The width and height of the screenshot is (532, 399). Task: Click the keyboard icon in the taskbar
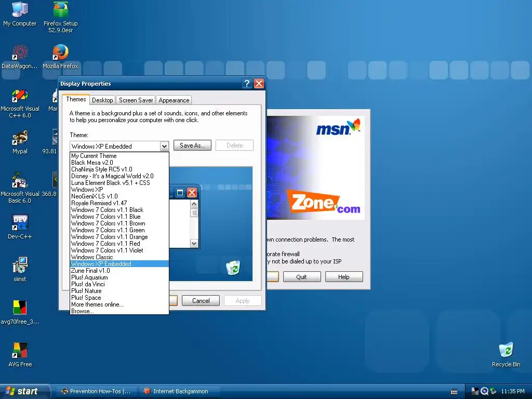coord(454,392)
